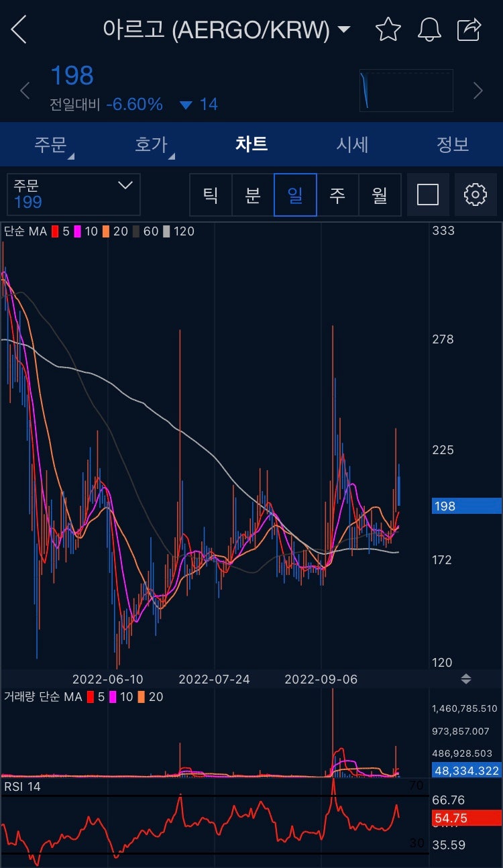Tap the gray MA 120 legend swatch

click(x=166, y=231)
